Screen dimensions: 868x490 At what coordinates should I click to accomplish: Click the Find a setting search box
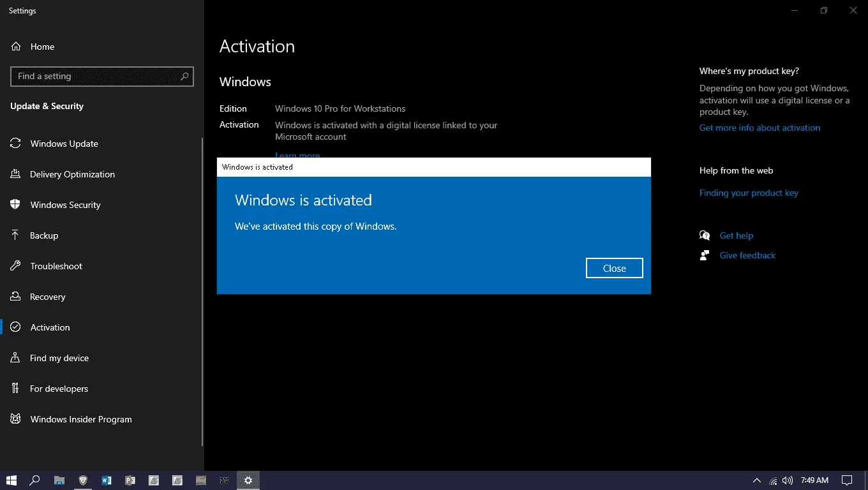pos(102,76)
